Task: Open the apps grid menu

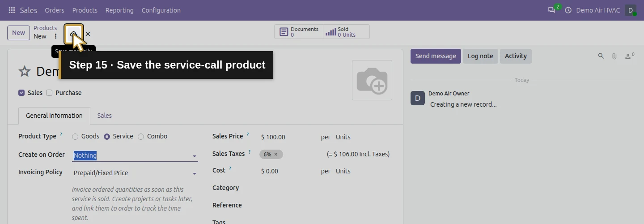Action: click(x=12, y=10)
